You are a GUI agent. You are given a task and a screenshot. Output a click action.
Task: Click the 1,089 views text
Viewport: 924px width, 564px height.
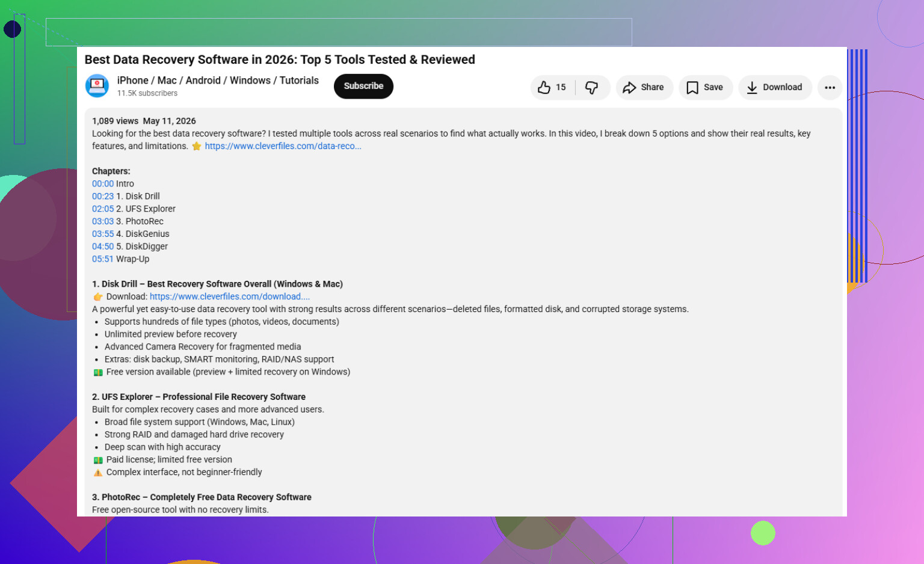115,121
